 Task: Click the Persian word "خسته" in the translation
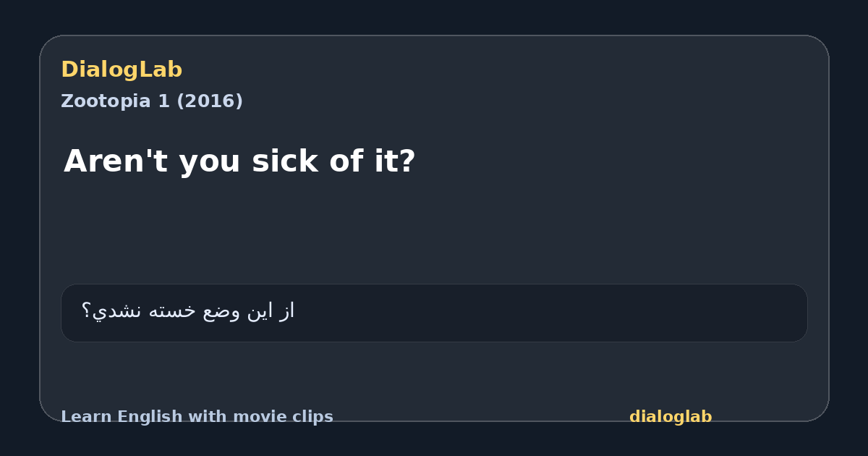click(x=172, y=311)
